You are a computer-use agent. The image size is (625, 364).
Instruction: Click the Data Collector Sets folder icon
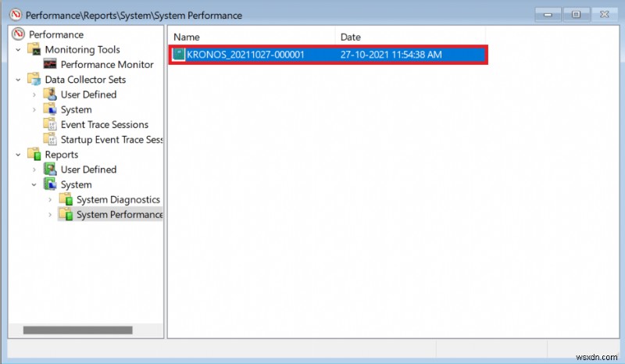(34, 80)
